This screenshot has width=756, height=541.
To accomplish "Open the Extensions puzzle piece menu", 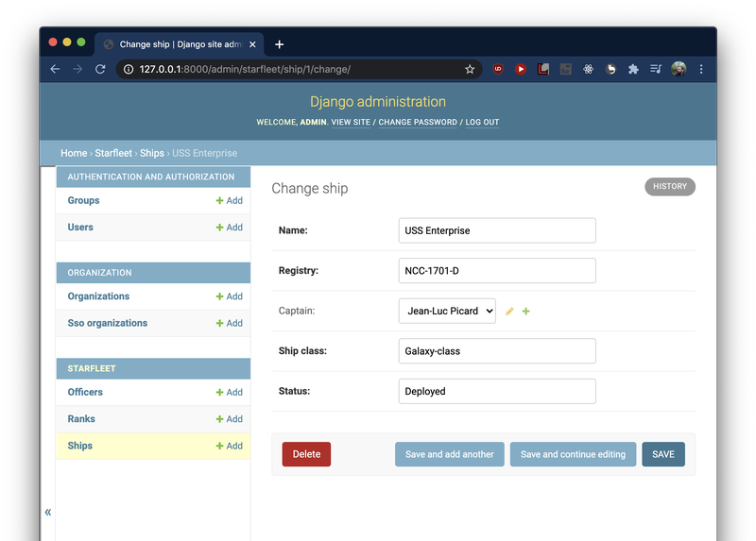I will pos(633,69).
